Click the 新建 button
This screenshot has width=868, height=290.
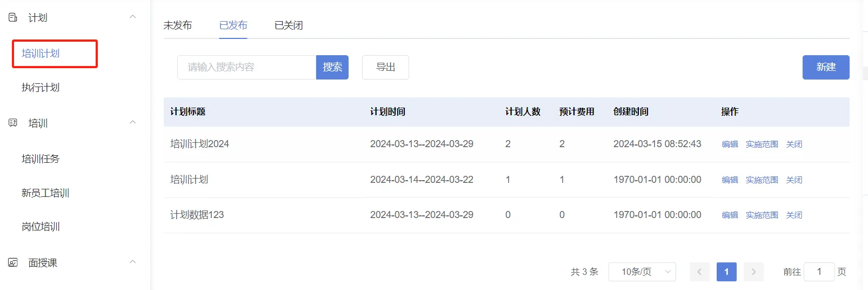click(x=826, y=67)
